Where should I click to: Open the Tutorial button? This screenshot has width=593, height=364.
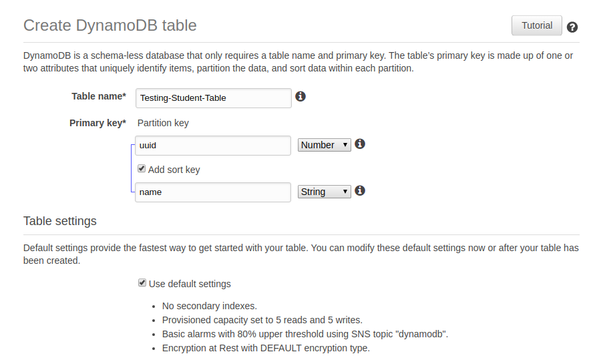coord(537,25)
